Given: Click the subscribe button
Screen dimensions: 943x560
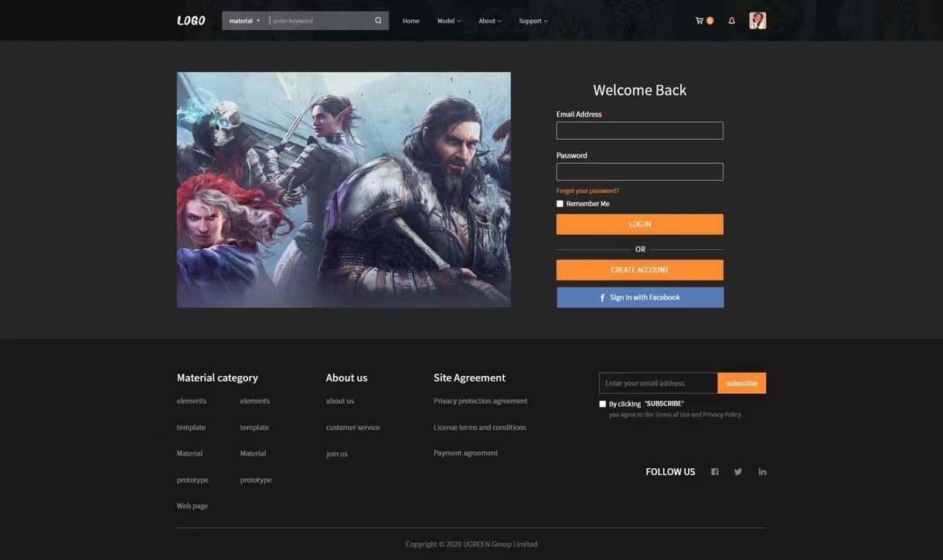Looking at the screenshot, I should 742,383.
